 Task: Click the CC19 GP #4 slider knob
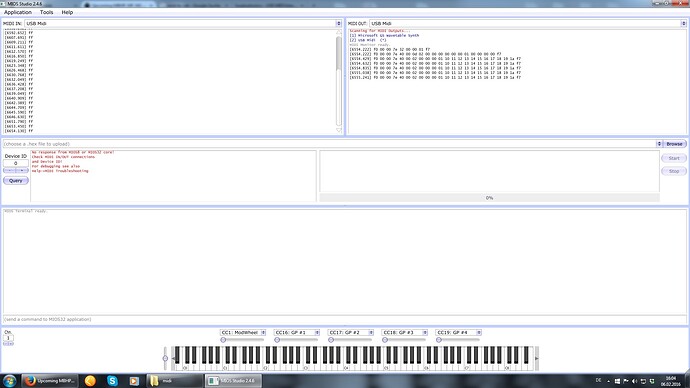(439, 340)
